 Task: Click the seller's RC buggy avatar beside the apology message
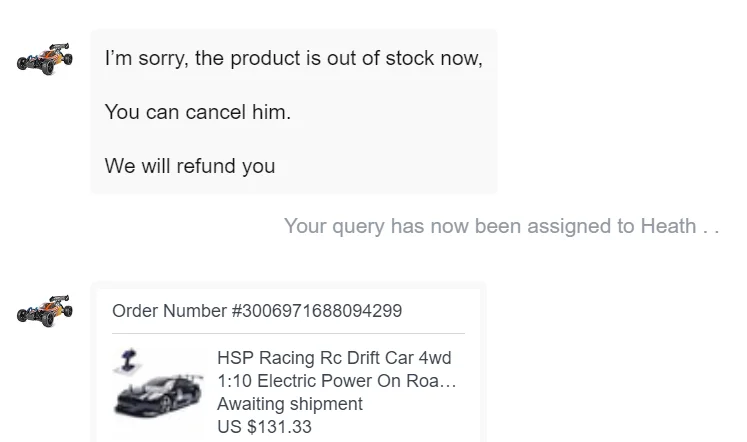(45, 58)
